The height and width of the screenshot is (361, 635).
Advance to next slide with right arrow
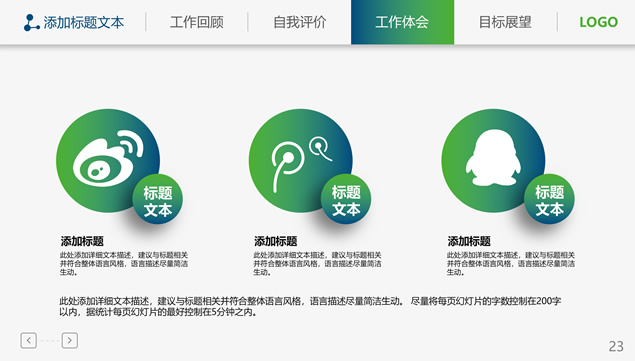(x=70, y=340)
